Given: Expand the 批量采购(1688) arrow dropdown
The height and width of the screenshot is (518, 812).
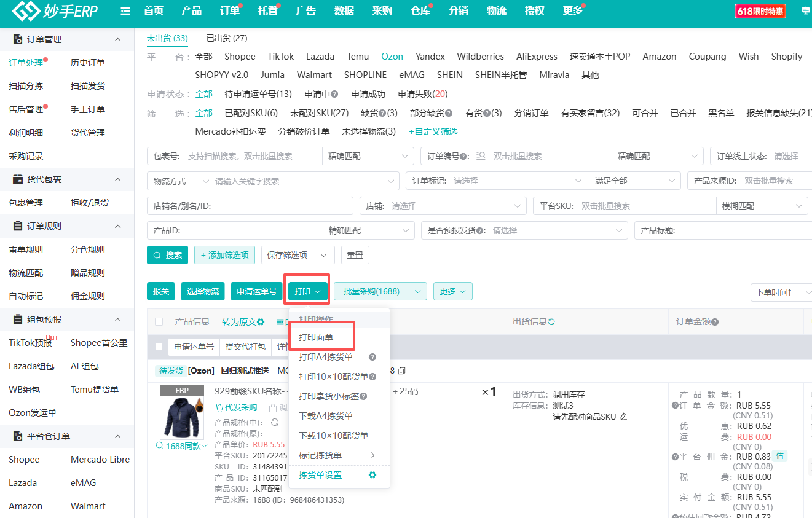Looking at the screenshot, I should point(418,292).
